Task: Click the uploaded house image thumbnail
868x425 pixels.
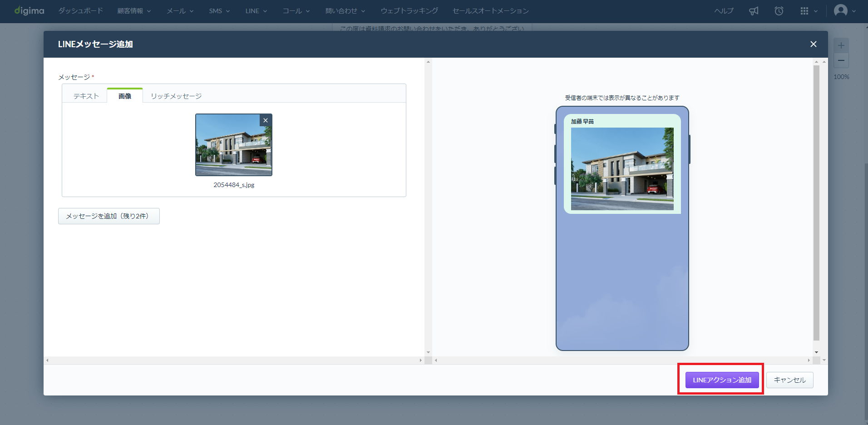Action: point(233,145)
